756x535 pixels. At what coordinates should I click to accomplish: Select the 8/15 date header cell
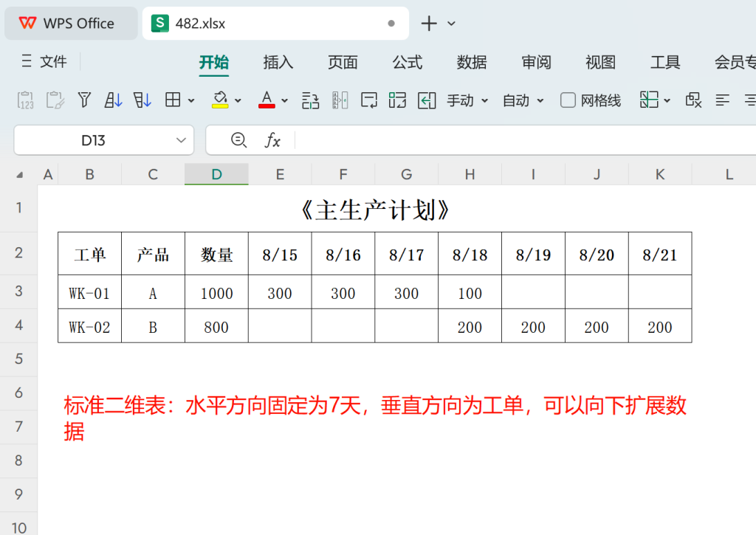(x=280, y=254)
